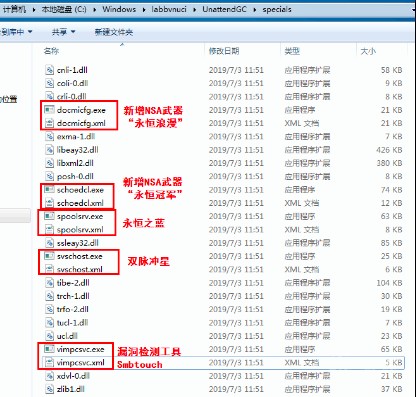Click the 104 KB size cell
416x397 pixels.
click(x=389, y=283)
